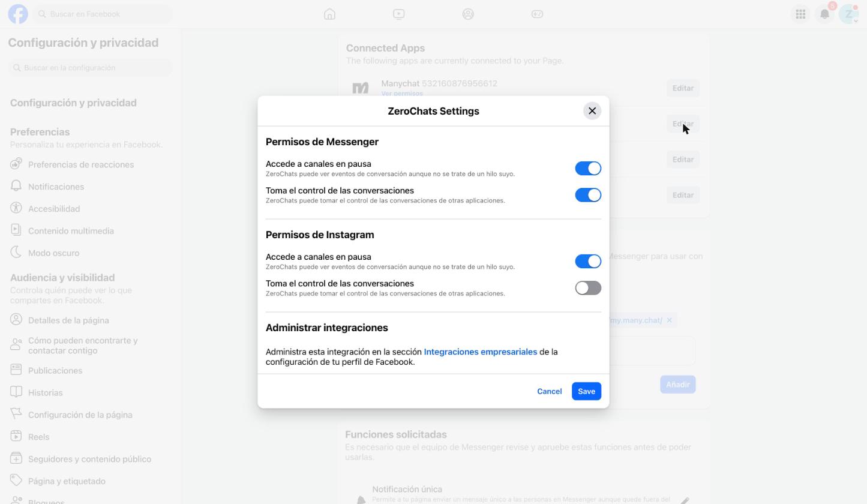The width and height of the screenshot is (867, 504).
Task: Remove the my.many.chat domain chip
Action: (669, 320)
